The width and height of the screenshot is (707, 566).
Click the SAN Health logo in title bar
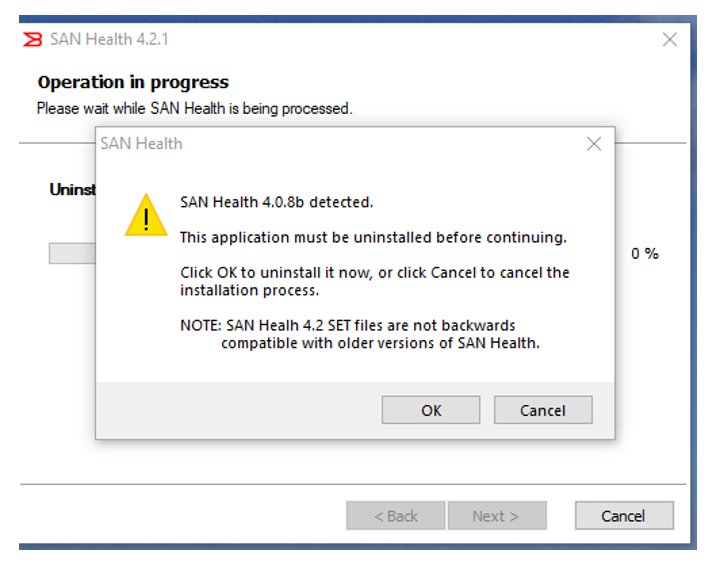[x=32, y=39]
